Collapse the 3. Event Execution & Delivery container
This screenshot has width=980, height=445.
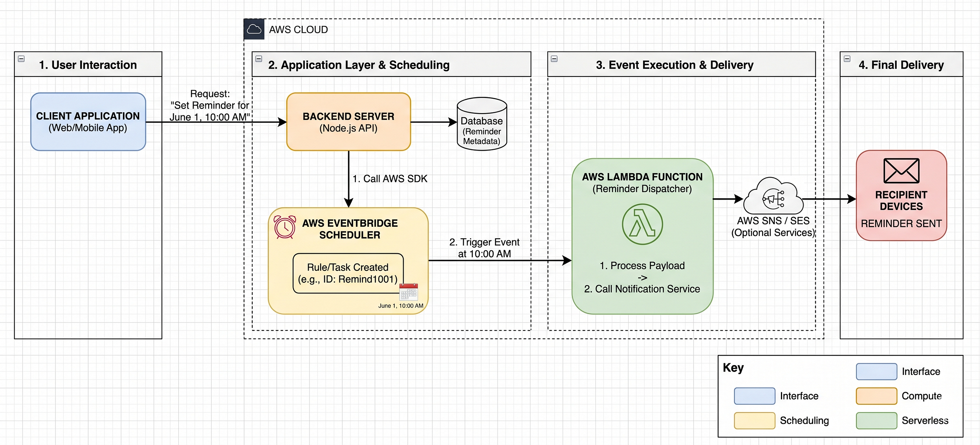[554, 59]
